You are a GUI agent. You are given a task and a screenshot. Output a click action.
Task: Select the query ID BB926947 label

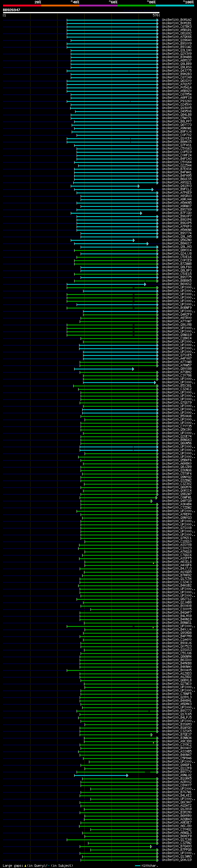11,10
